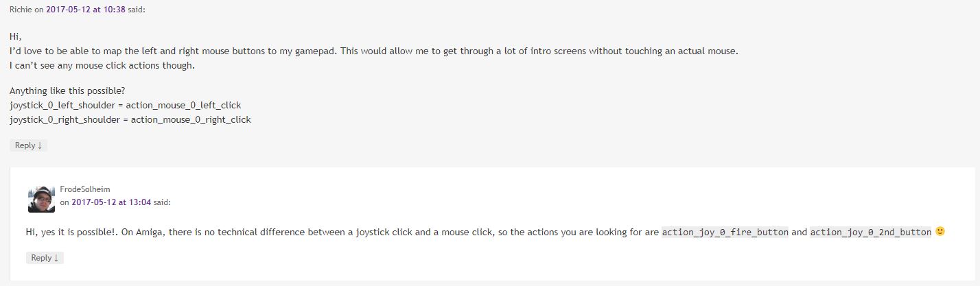
Task: Click the joystick_0_left_shoulder mapping line
Action: [125, 105]
